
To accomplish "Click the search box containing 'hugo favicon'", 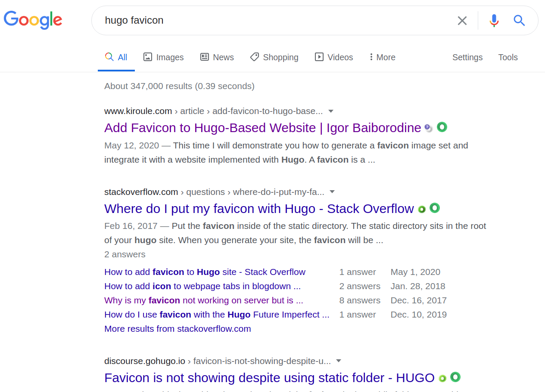I will [x=276, y=21].
